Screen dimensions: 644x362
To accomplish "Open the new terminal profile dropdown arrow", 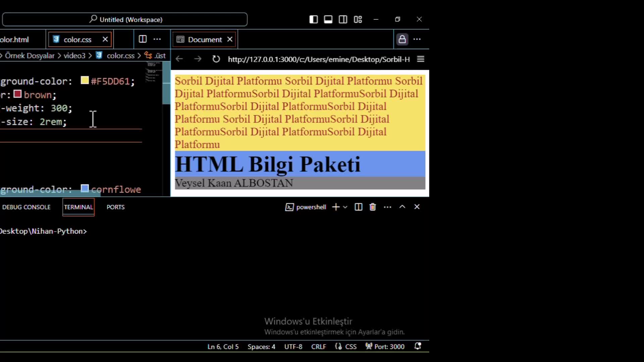I will [345, 207].
